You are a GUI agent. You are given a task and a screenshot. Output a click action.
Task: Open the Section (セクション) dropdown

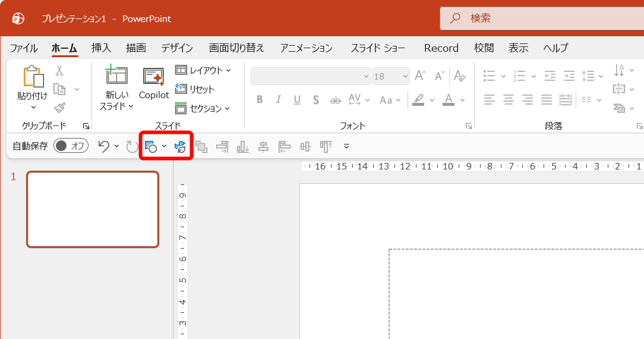pos(203,108)
